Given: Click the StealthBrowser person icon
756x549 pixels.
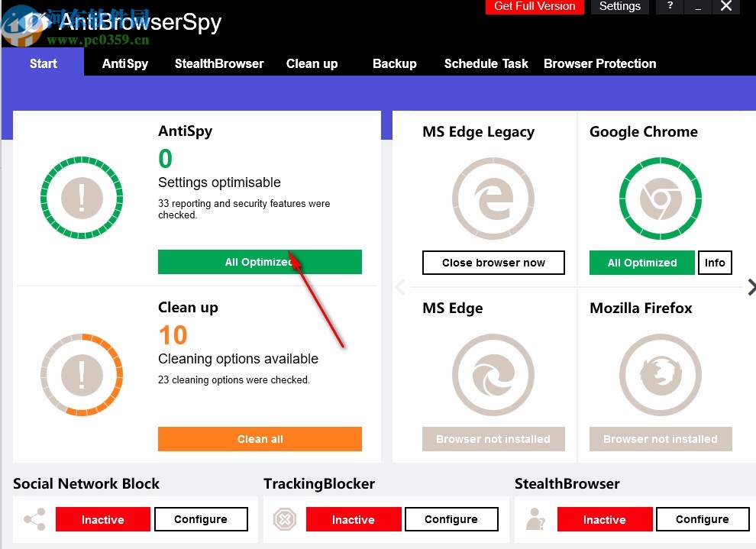Looking at the screenshot, I should click(535, 519).
